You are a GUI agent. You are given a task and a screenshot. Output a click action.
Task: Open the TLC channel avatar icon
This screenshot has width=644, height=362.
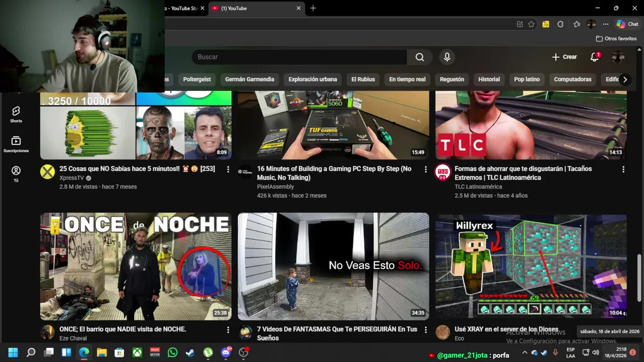tap(443, 172)
